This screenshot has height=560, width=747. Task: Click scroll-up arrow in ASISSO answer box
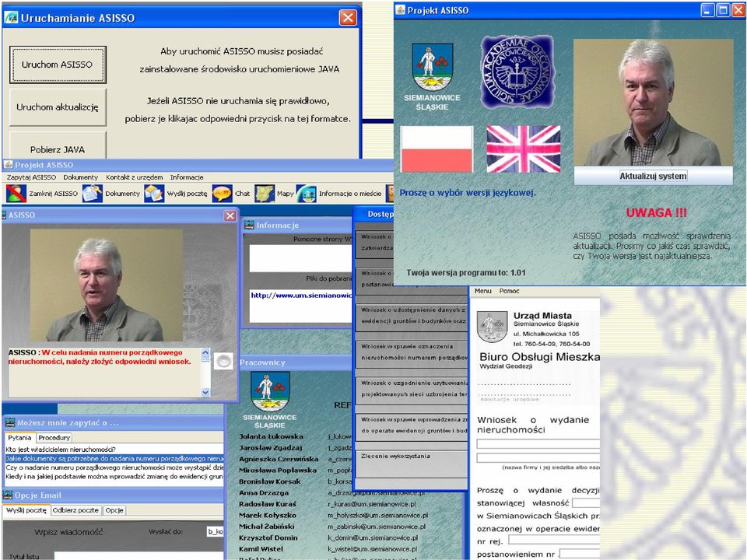[x=205, y=353]
